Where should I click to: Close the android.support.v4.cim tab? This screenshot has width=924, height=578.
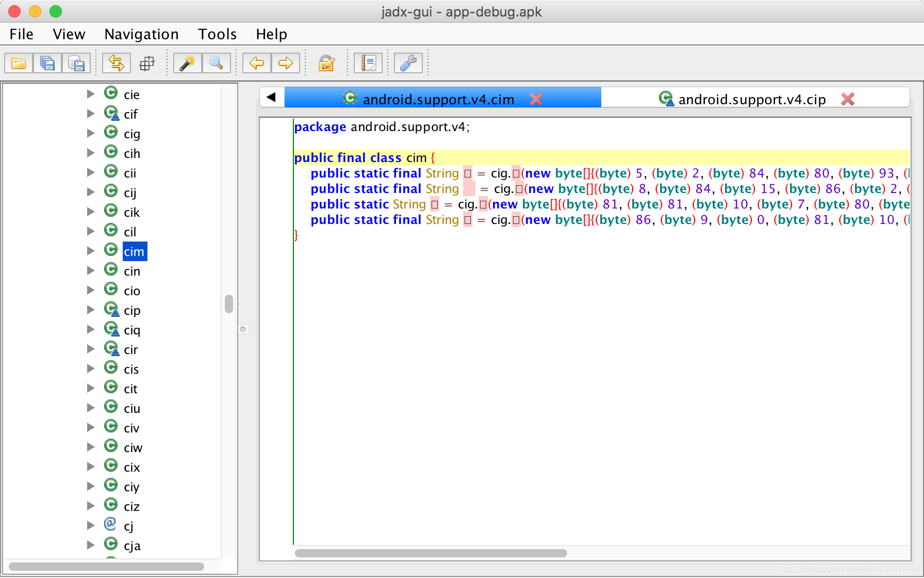click(x=536, y=99)
